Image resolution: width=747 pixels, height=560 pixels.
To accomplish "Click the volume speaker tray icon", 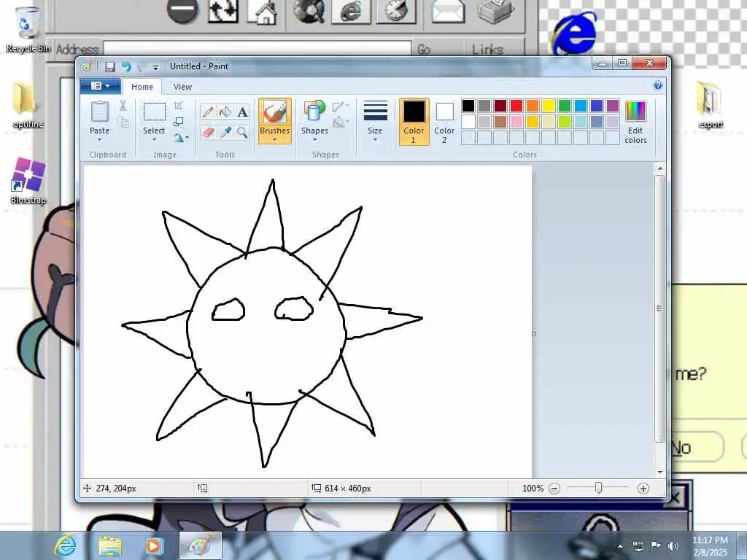I will click(x=673, y=546).
